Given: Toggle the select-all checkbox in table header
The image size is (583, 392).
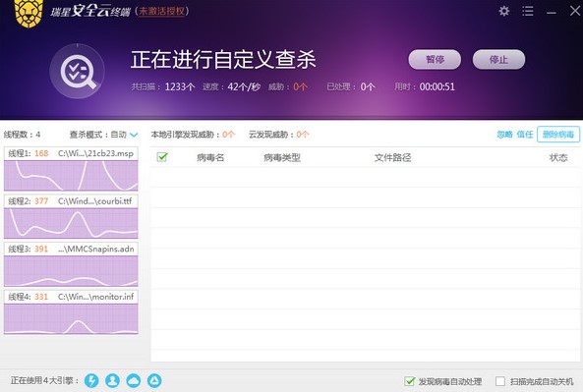Looking at the screenshot, I should [162, 157].
